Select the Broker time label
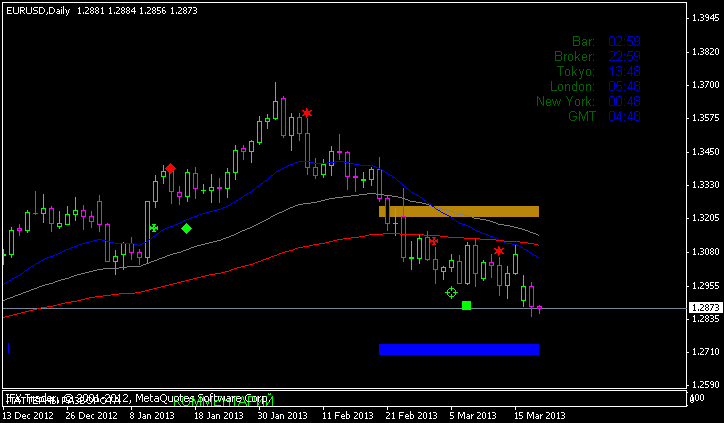 pos(574,56)
